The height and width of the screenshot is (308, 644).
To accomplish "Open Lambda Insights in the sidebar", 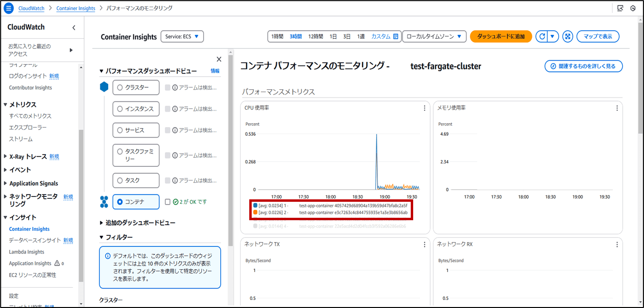I will tap(27, 252).
